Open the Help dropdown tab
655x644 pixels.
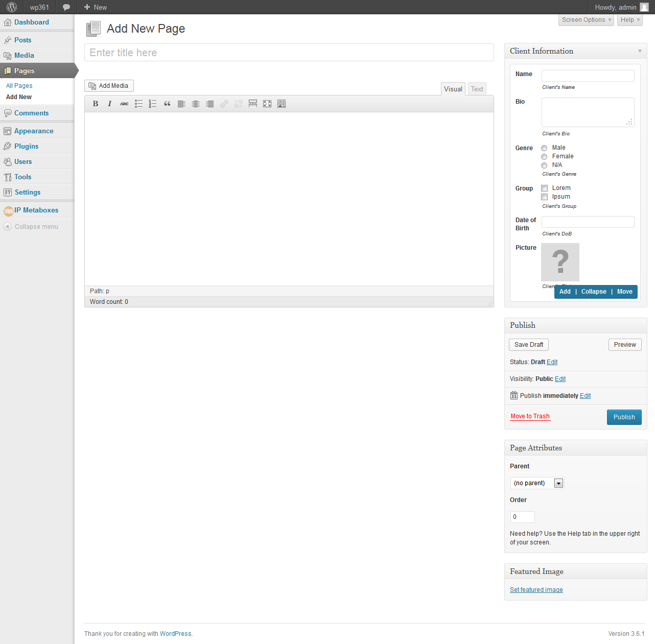629,20
